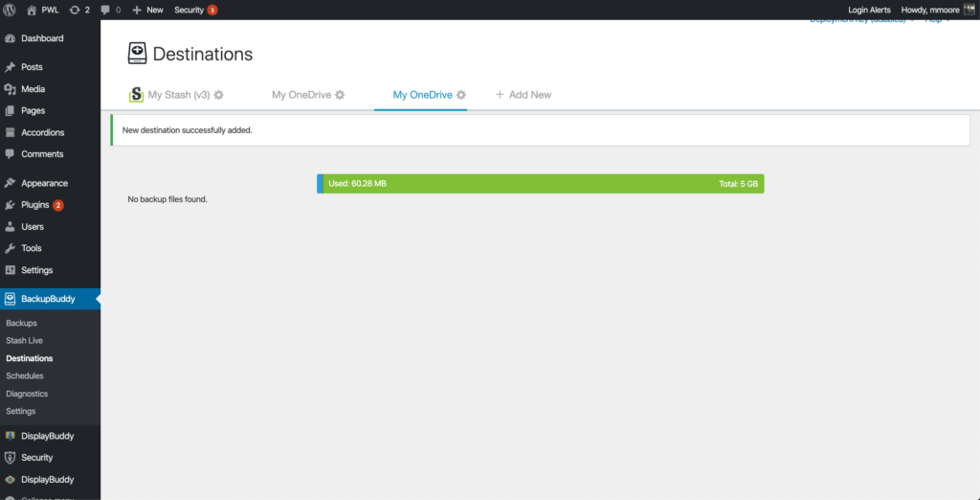Click the Tools wrench icon
980x500 pixels.
coord(10,248)
